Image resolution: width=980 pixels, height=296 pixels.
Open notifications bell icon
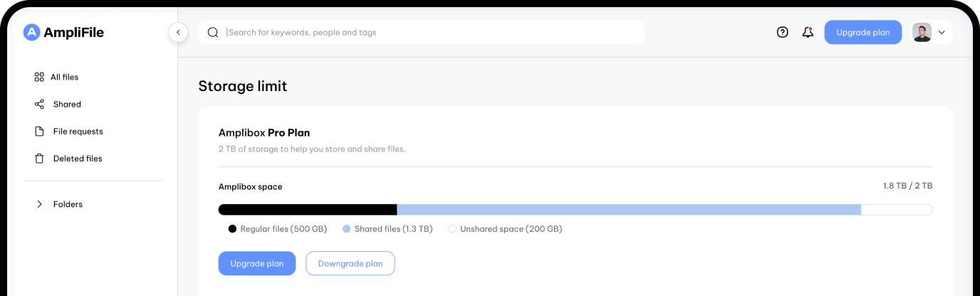click(807, 32)
